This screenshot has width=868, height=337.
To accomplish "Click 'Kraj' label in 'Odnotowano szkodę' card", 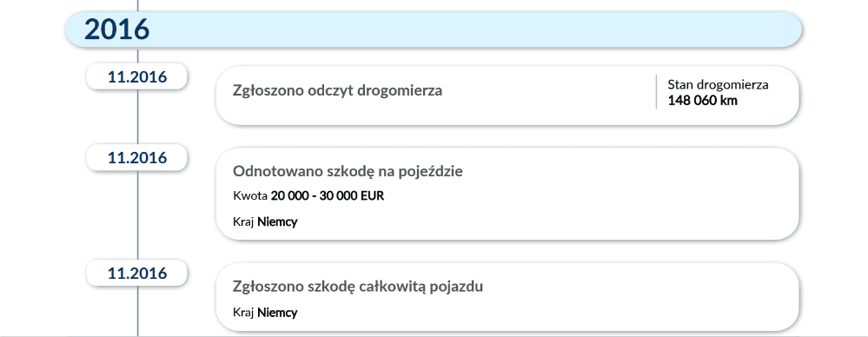I will (243, 222).
